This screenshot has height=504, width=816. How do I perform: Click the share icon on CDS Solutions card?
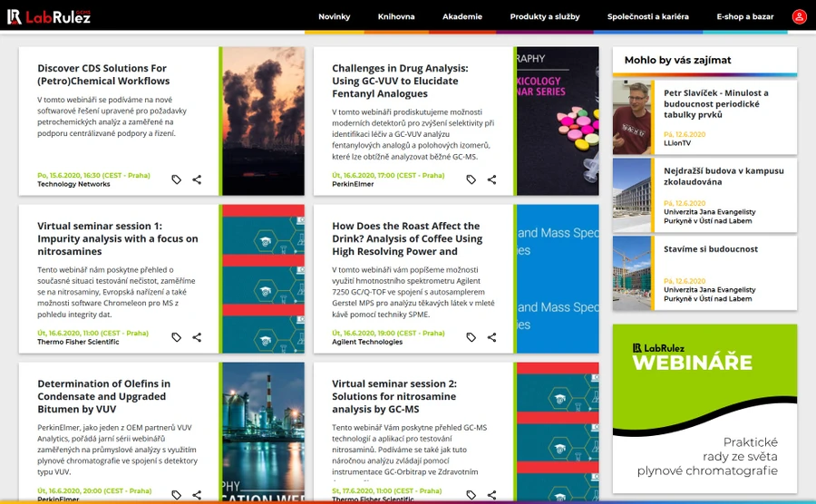(197, 179)
